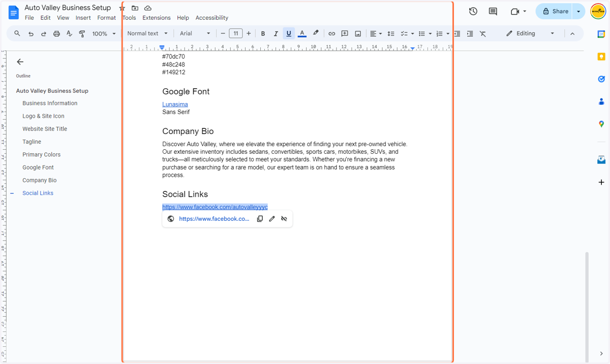Open the Insert menu
Viewport: 610px width, 364px height.
[x=83, y=18]
